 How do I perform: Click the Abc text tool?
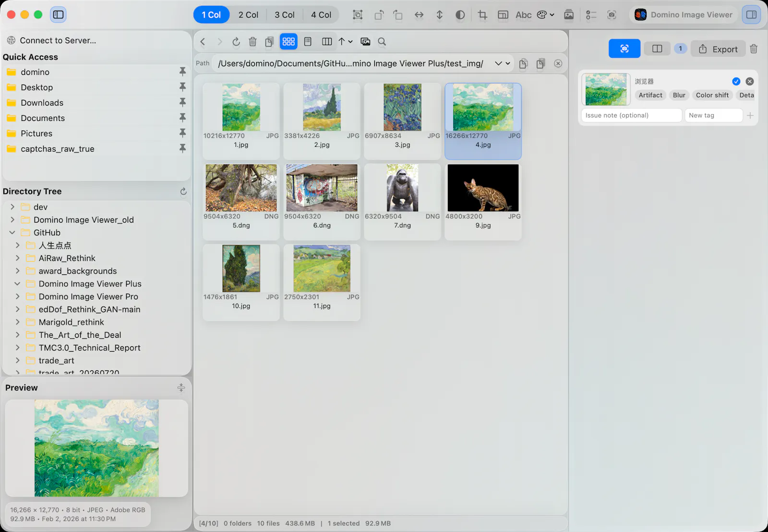pyautogui.click(x=523, y=15)
